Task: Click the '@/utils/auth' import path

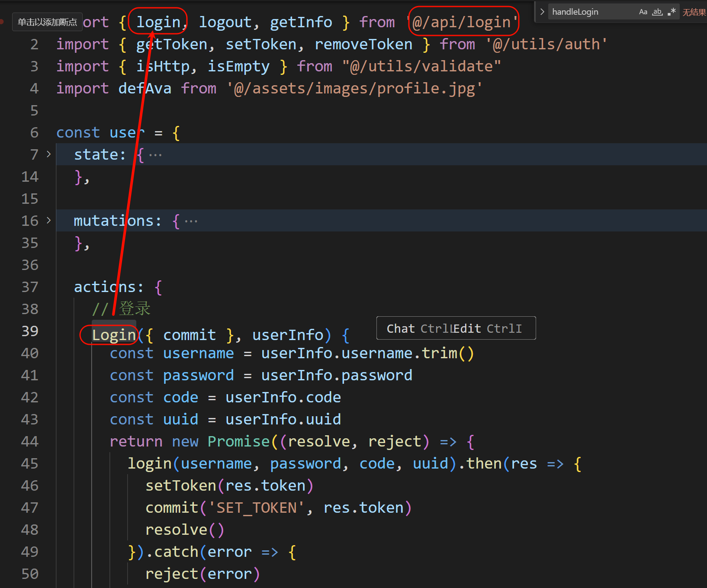Action: click(546, 45)
